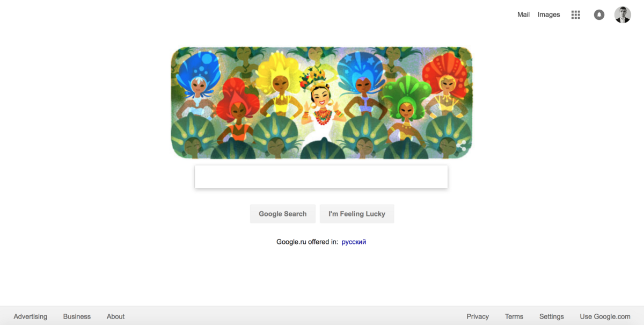Click the Google Search button
This screenshot has width=644, height=325.
(283, 214)
